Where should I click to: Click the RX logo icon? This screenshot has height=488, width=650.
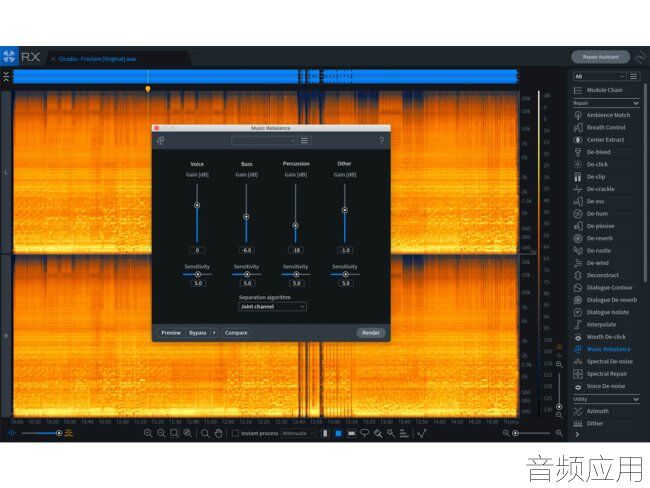point(9,56)
